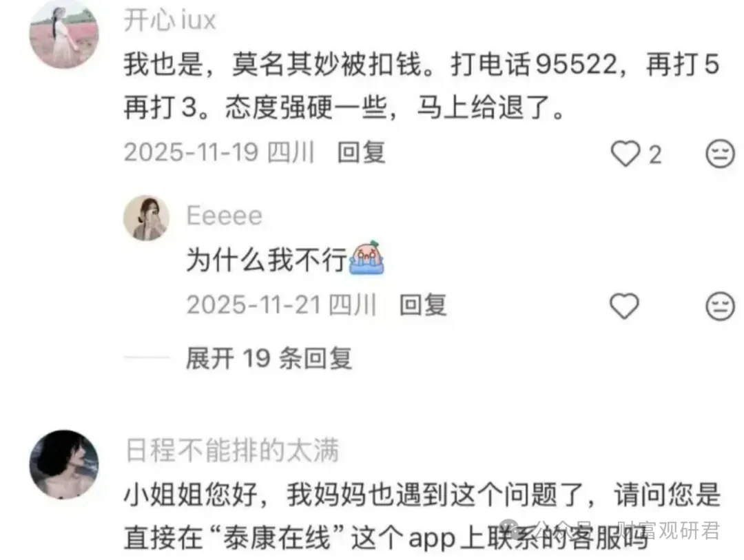The width and height of the screenshot is (744, 560).
Task: Open the username Eeeee
Action: (224, 216)
